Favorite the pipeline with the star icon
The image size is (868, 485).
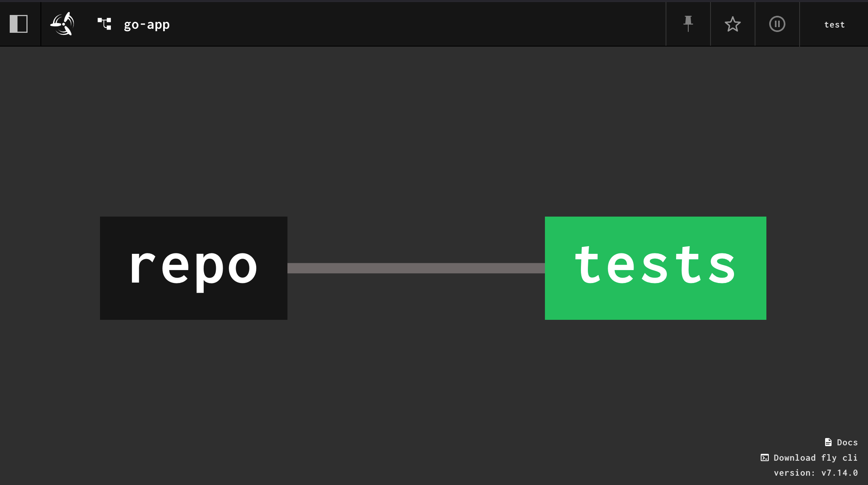click(732, 24)
